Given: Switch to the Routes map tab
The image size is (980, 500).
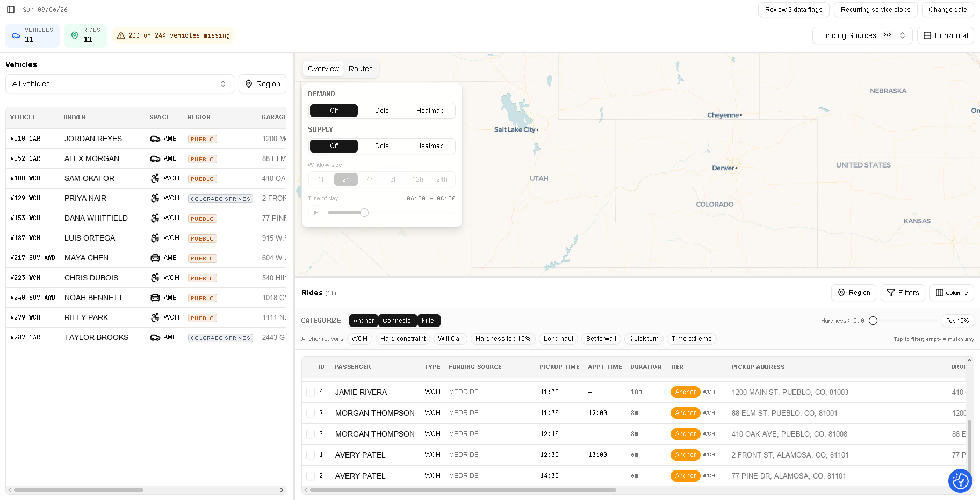Looking at the screenshot, I should 361,69.
